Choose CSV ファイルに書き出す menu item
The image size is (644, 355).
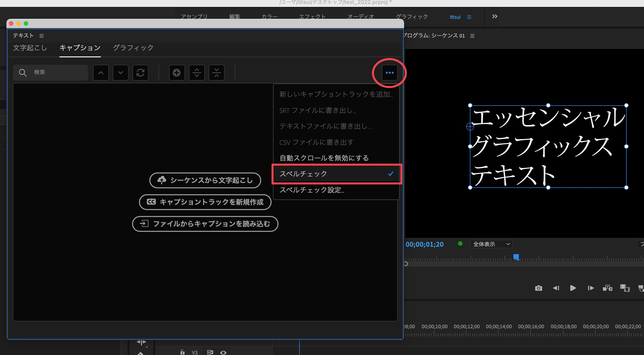(337, 142)
